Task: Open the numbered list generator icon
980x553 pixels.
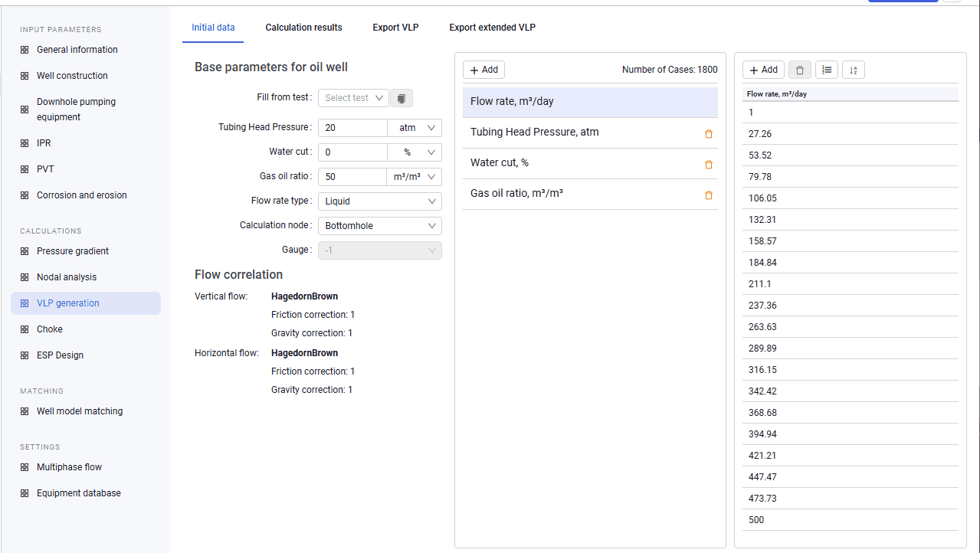Action: tap(827, 70)
